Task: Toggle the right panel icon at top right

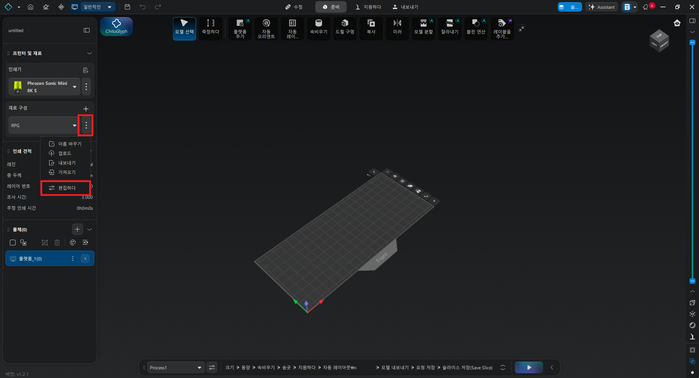Action: (x=692, y=21)
